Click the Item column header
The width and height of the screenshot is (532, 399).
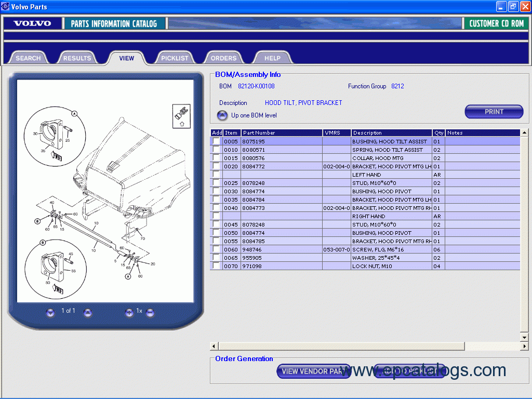click(x=232, y=132)
